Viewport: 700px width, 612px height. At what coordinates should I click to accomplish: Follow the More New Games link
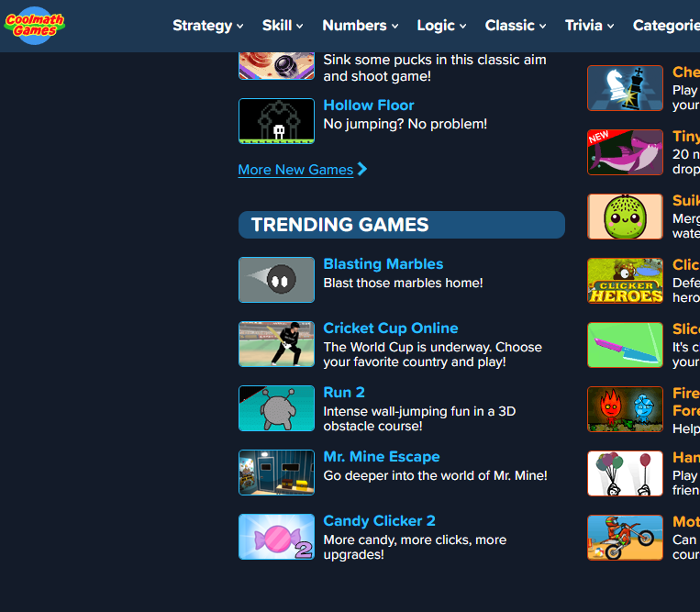[295, 170]
